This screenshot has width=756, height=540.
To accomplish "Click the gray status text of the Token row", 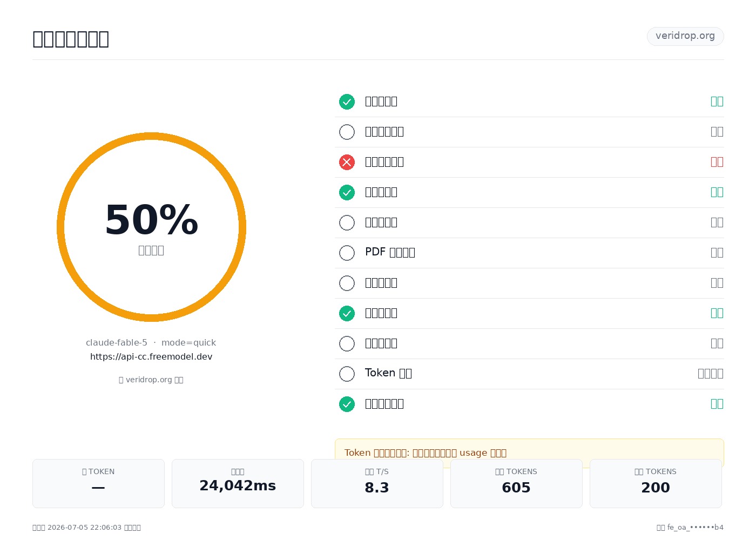I will (x=711, y=374).
